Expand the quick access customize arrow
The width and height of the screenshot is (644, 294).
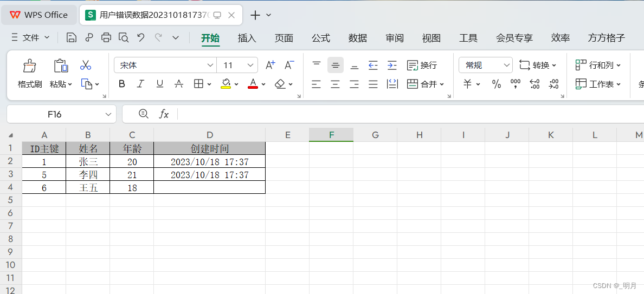pos(176,38)
